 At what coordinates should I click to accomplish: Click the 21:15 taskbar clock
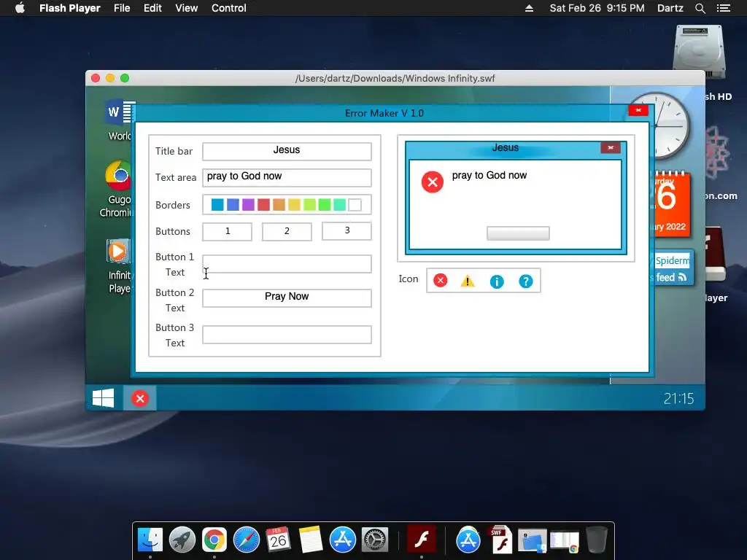(678, 399)
